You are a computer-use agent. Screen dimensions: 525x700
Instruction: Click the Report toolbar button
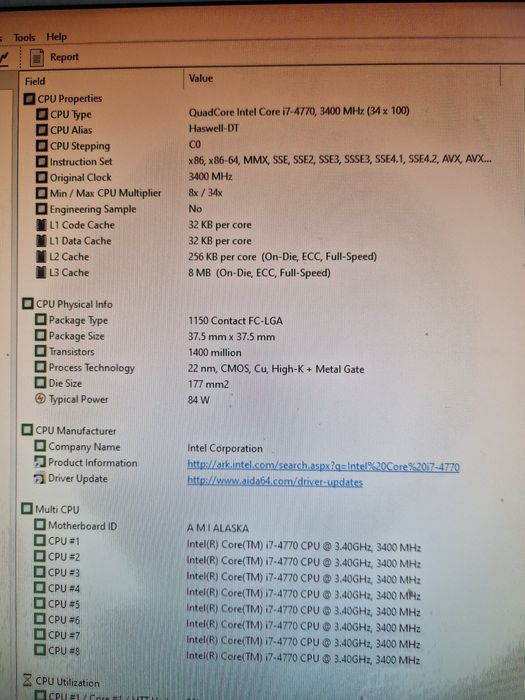click(x=54, y=57)
